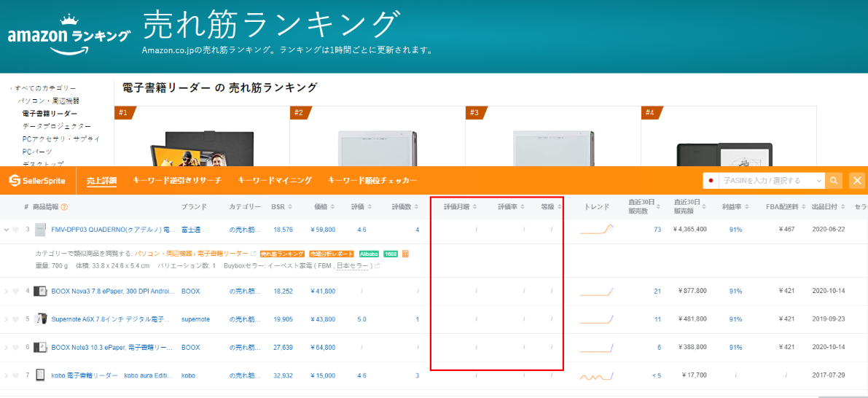Click the FMV-DPP03 trend sparkline
The image size is (868, 398).
(597, 229)
